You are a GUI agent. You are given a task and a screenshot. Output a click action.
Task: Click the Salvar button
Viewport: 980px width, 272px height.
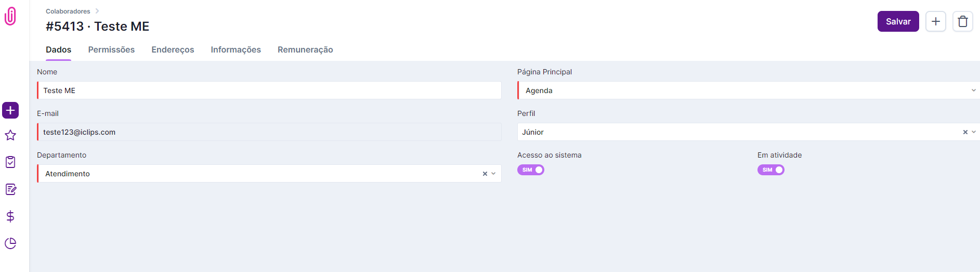pos(898,21)
